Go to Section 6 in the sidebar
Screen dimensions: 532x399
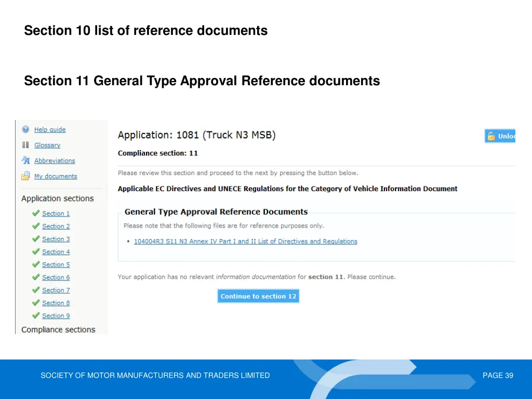(56, 277)
